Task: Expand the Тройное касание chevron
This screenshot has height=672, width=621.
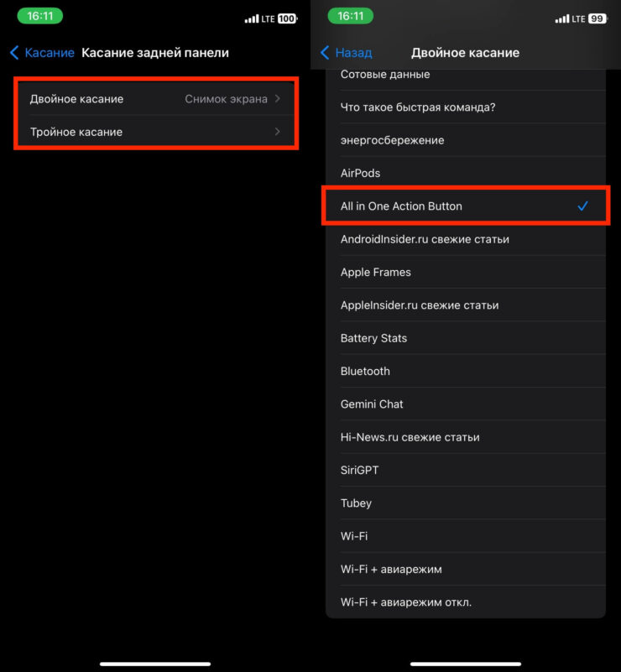Action: pyautogui.click(x=277, y=132)
